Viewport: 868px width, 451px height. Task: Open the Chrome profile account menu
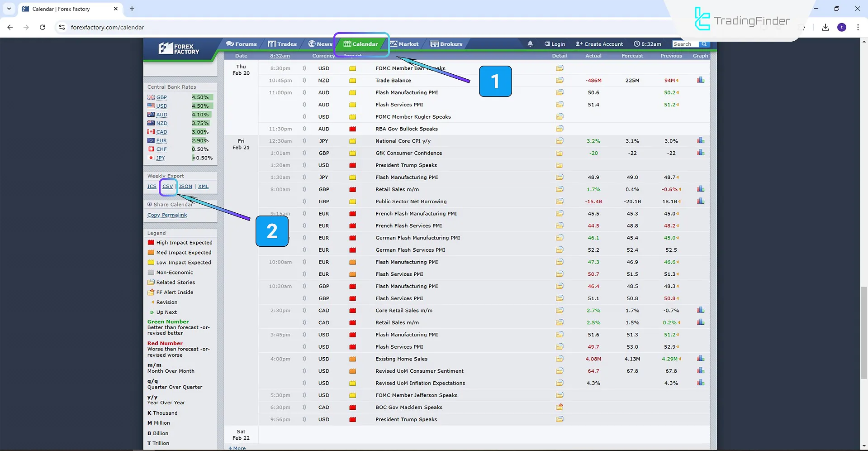click(842, 27)
